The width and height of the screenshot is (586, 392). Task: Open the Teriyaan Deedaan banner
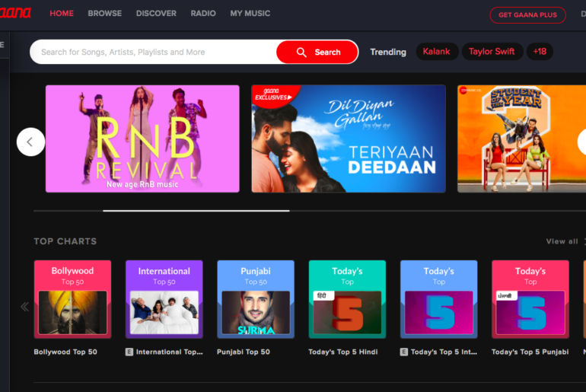click(x=349, y=139)
